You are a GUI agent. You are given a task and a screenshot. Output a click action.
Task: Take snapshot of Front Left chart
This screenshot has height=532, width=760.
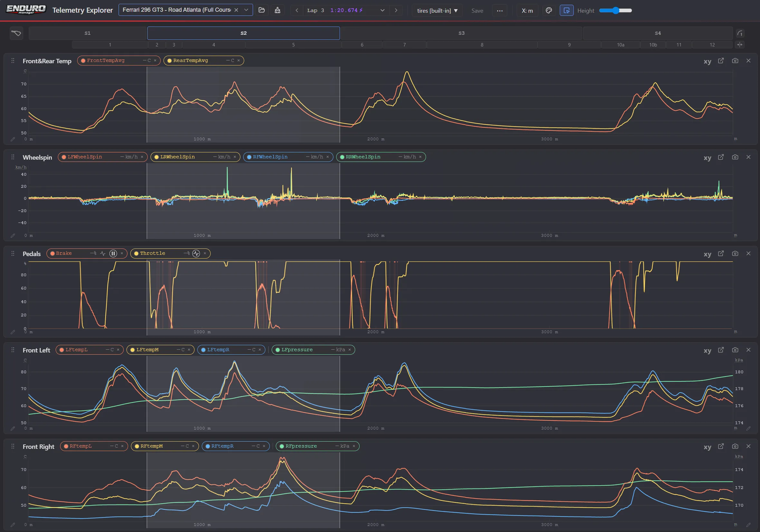tap(735, 350)
